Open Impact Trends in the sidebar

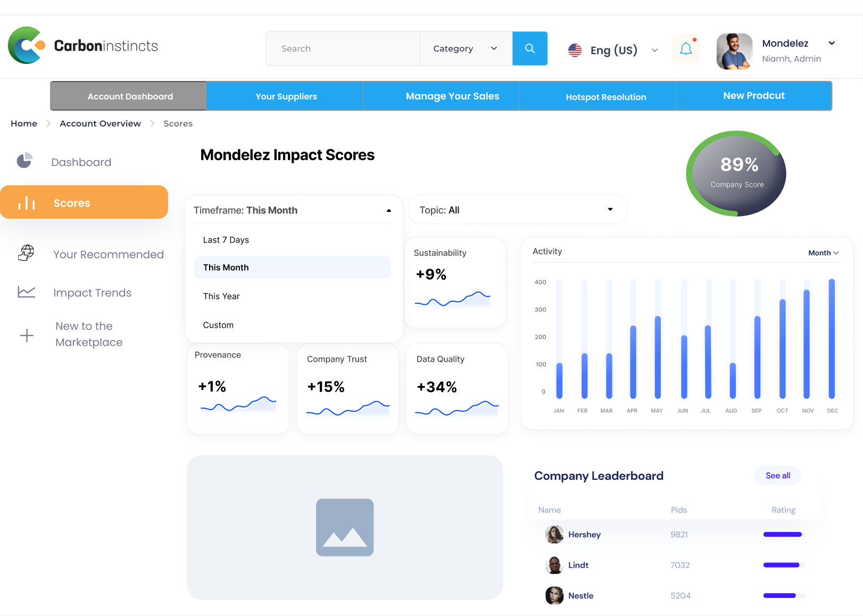point(92,293)
